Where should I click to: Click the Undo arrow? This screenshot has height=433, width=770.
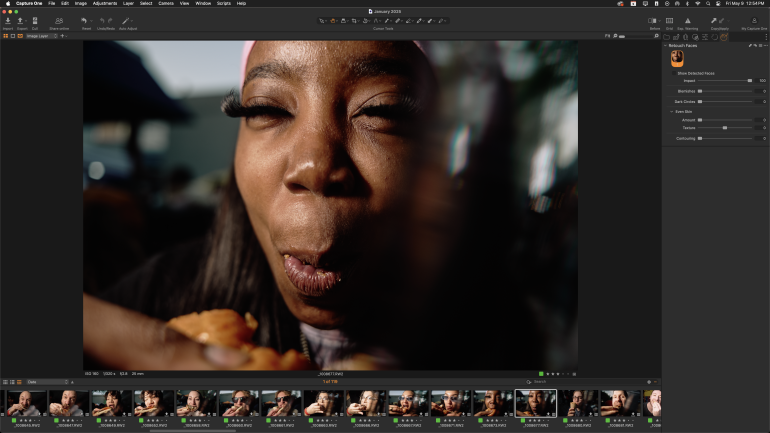(102, 21)
